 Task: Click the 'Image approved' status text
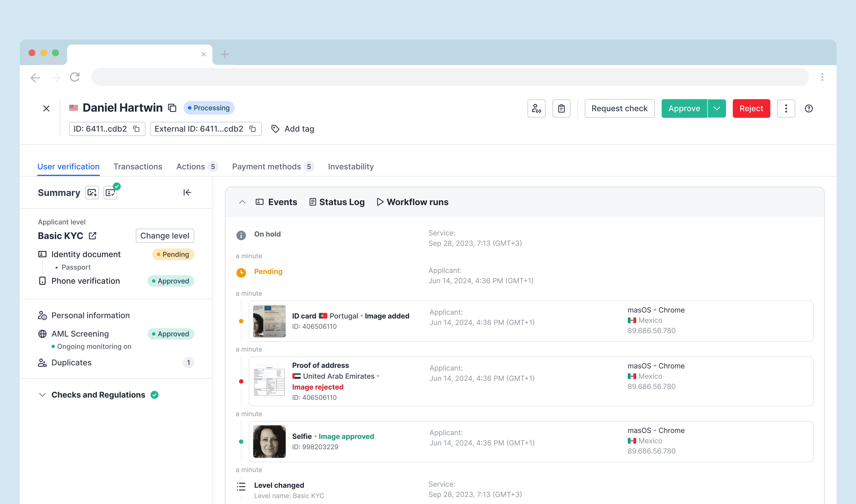coord(346,436)
